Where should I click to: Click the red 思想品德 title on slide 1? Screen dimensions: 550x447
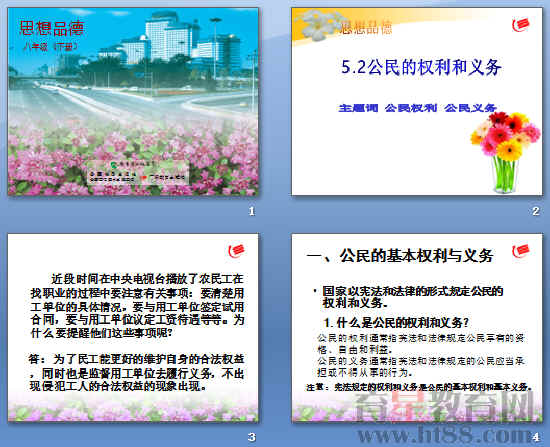(52, 28)
